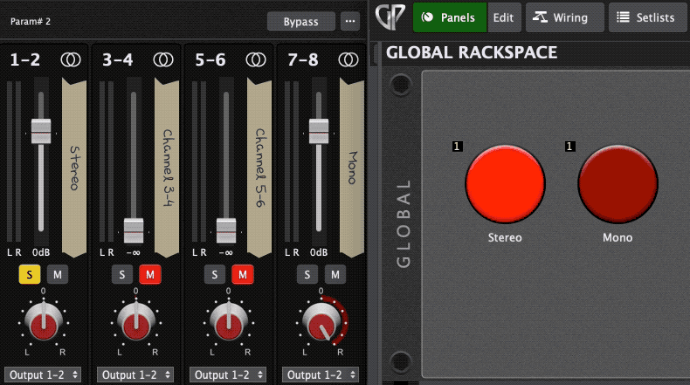Screen dimensions: 690x385
Task: Open the Setlists view
Action: pos(647,17)
